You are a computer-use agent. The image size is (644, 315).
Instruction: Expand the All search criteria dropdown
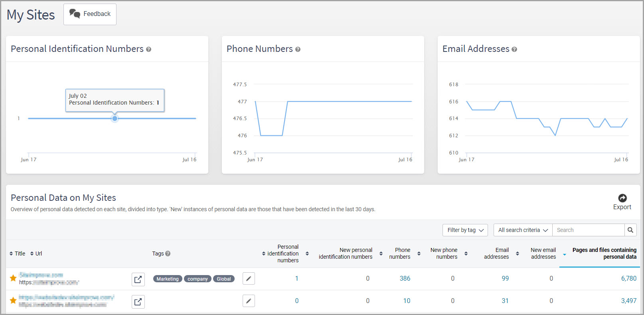point(523,230)
